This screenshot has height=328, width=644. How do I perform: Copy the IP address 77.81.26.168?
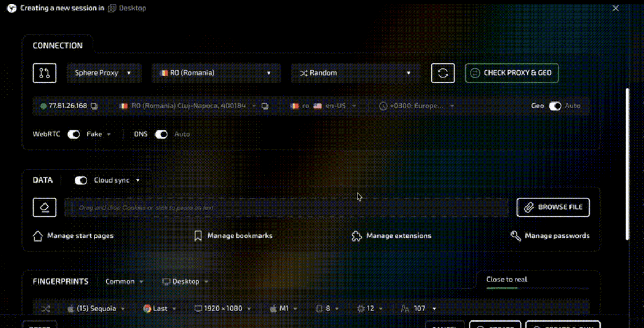tap(94, 106)
